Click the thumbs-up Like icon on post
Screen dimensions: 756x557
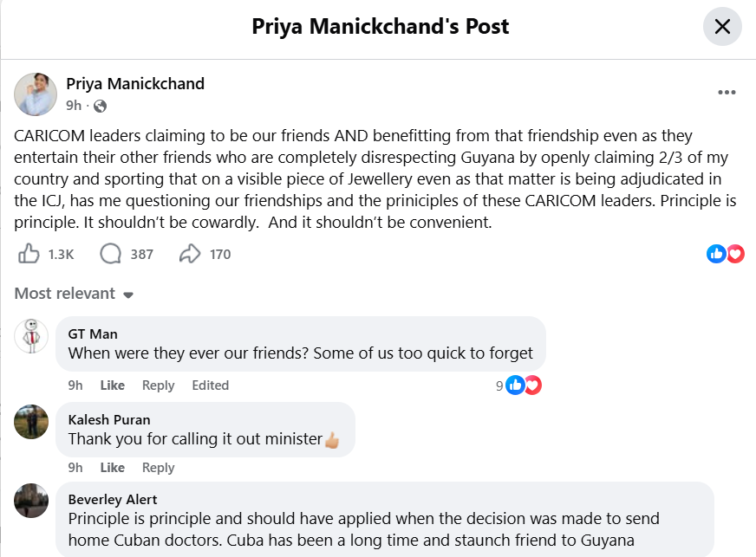pyautogui.click(x=29, y=254)
